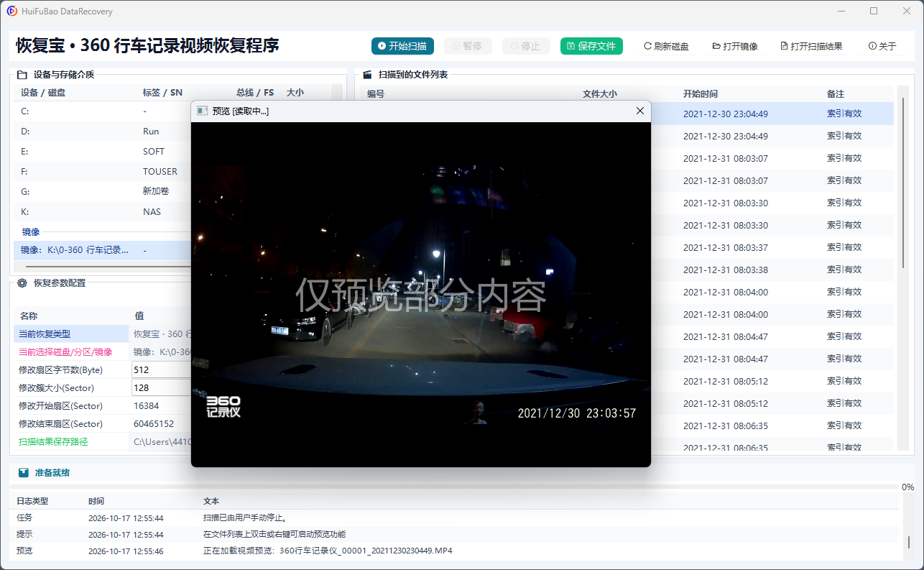Screen dimensions: 924x570
Task: Click the 设备 / 磁盘 column header
Action: (x=43, y=93)
